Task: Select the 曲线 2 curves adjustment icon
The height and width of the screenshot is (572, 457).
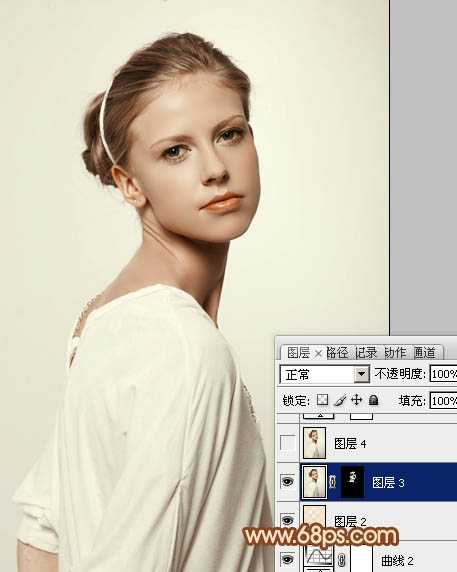Action: point(319,557)
